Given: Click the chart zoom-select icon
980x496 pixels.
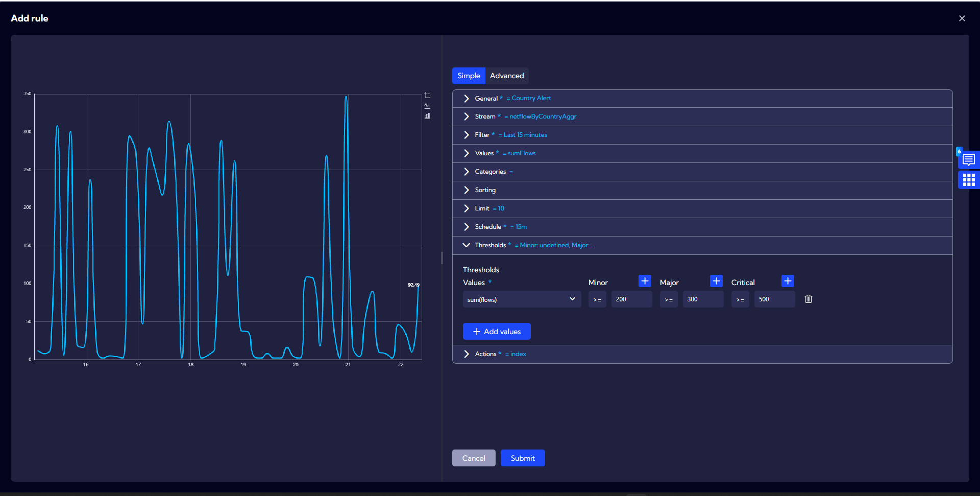Looking at the screenshot, I should point(428,96).
